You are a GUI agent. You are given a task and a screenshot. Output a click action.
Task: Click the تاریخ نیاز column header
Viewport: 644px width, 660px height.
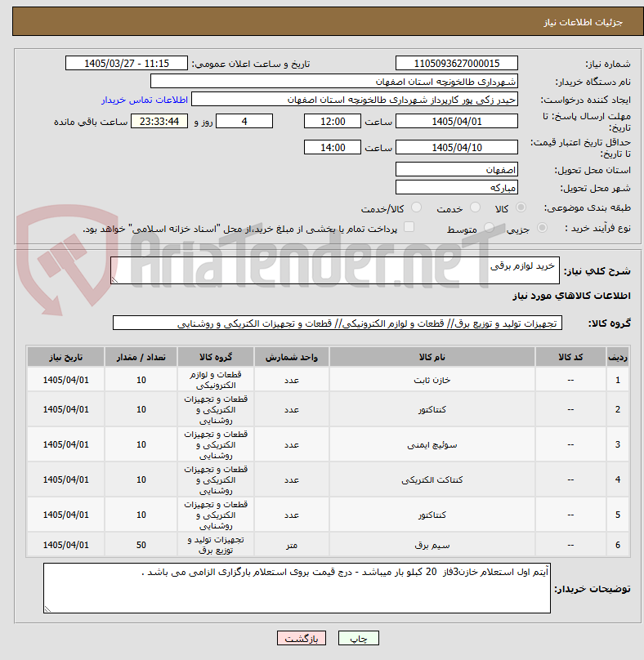[65, 357]
